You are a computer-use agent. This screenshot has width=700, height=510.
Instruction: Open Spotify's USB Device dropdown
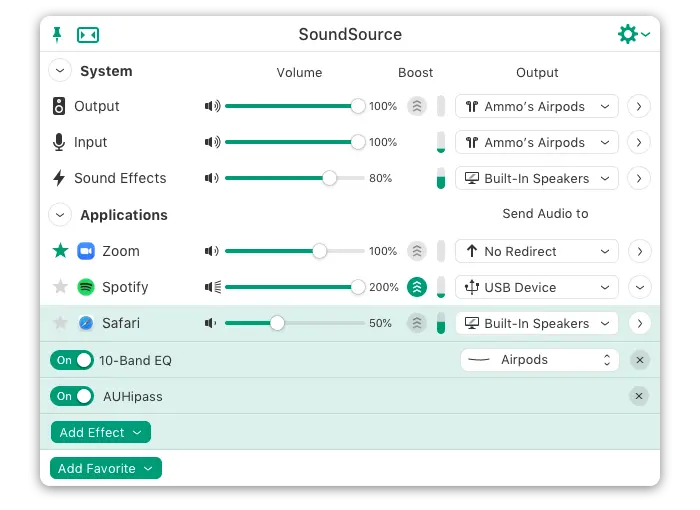pyautogui.click(x=537, y=287)
